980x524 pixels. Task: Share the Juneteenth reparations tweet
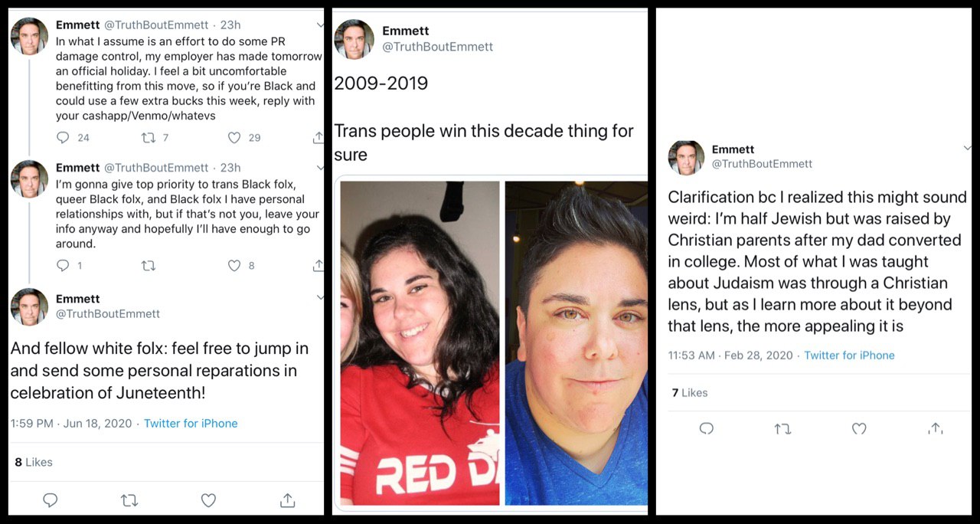tap(288, 500)
